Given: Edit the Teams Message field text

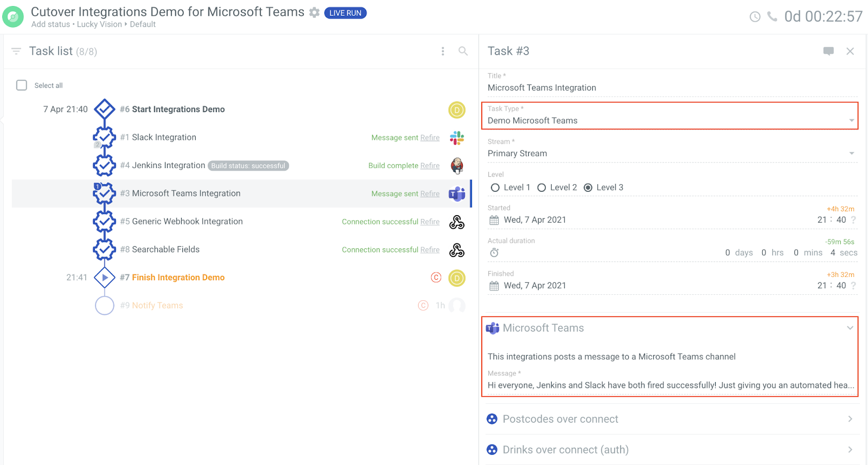Looking at the screenshot, I should [671, 385].
